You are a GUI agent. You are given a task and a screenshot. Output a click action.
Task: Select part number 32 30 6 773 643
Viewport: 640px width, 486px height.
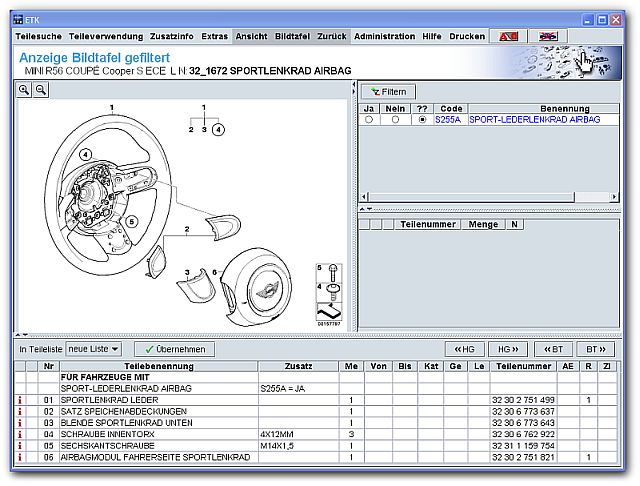click(x=523, y=423)
